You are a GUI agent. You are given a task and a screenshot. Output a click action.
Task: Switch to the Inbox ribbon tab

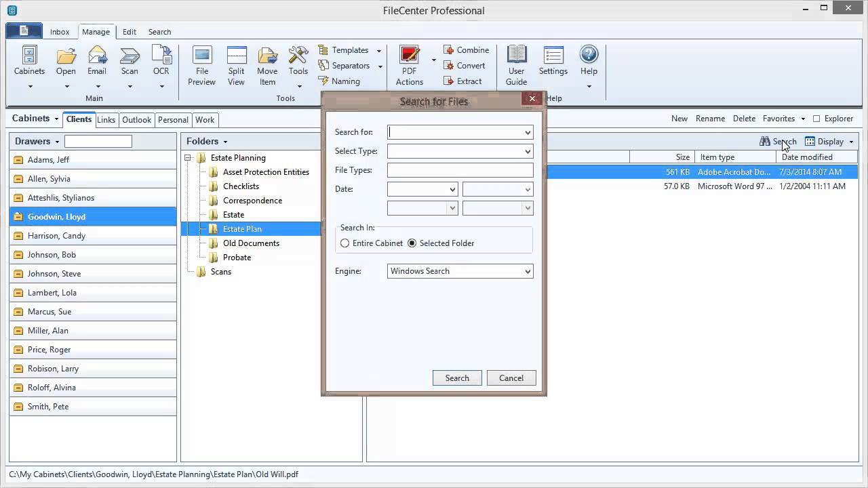pyautogui.click(x=60, y=32)
